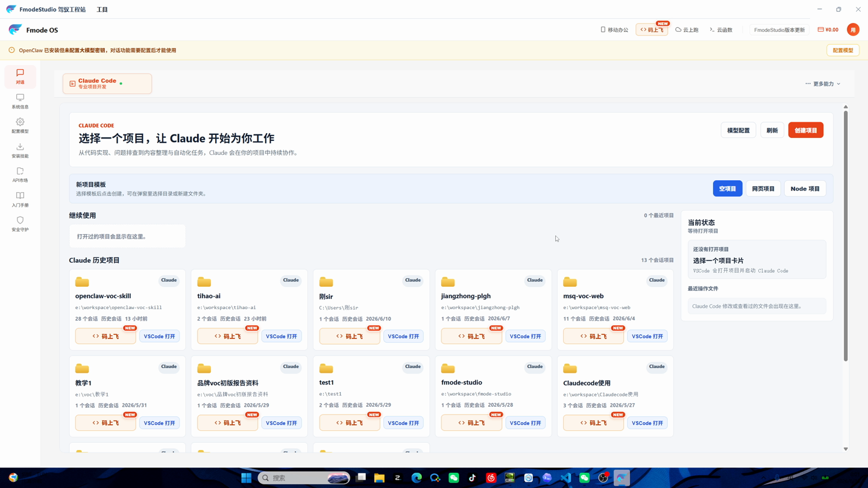Screen dimensions: 868x488
Task: Click VSCode 打开 for jiangzhong-plgh
Action: coord(526,336)
